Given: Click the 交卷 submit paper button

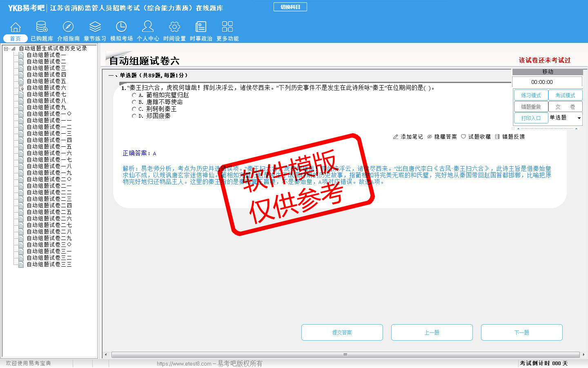Looking at the screenshot, I should click(x=565, y=107).
